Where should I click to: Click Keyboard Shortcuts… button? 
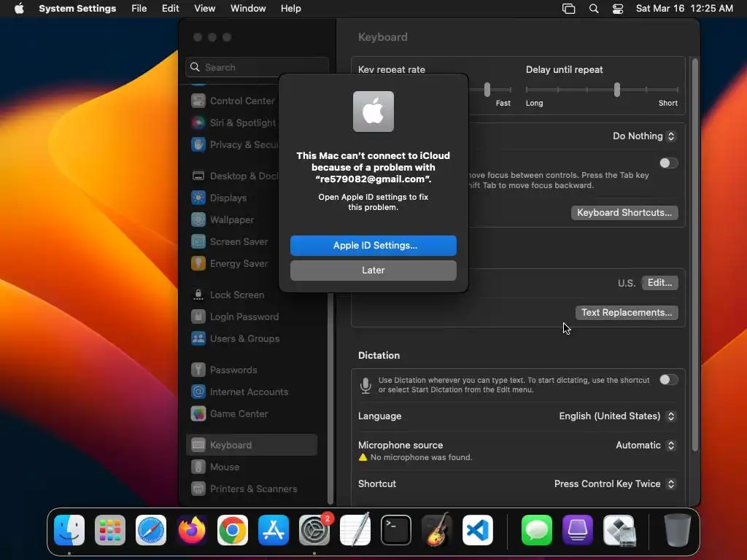pos(624,213)
